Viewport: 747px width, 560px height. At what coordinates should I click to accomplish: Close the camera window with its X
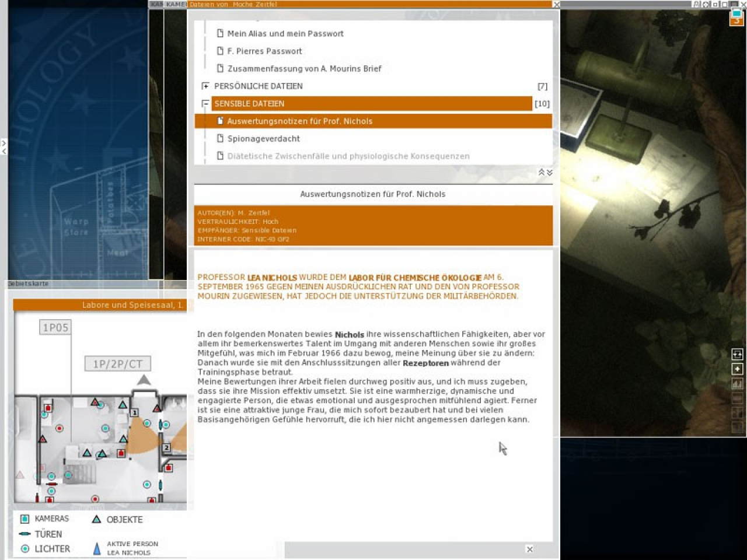point(743,4)
